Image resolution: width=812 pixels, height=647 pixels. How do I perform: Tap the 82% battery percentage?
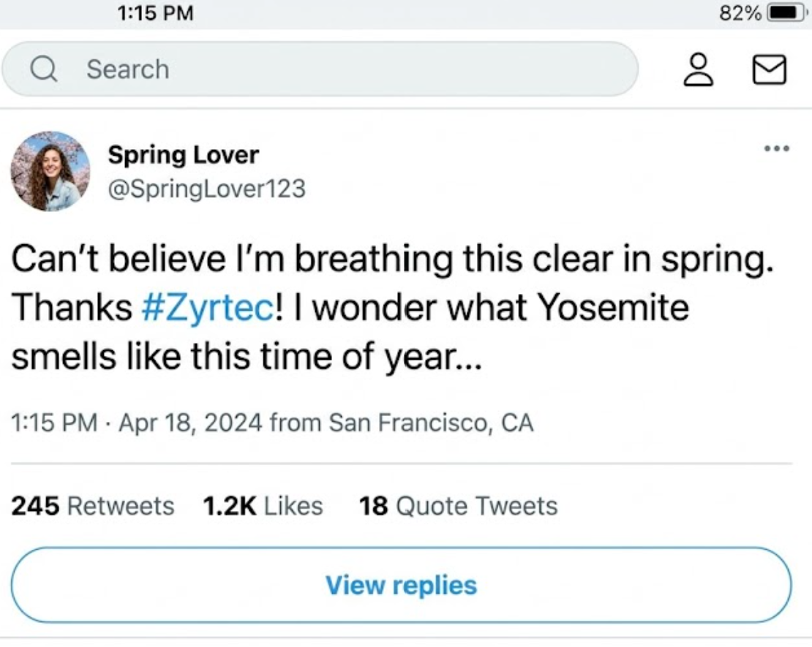pyautogui.click(x=740, y=12)
